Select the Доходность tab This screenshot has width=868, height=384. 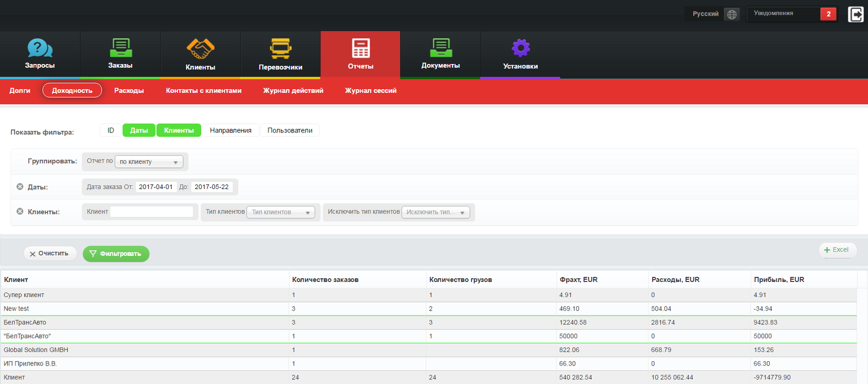point(72,91)
